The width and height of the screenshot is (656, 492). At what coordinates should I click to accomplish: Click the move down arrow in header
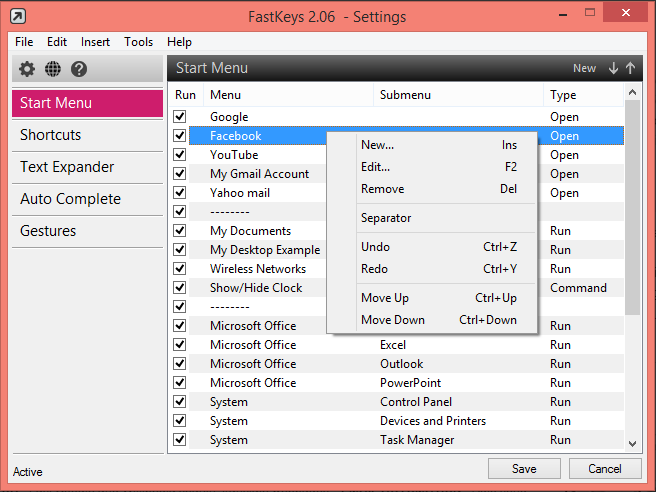coord(613,68)
